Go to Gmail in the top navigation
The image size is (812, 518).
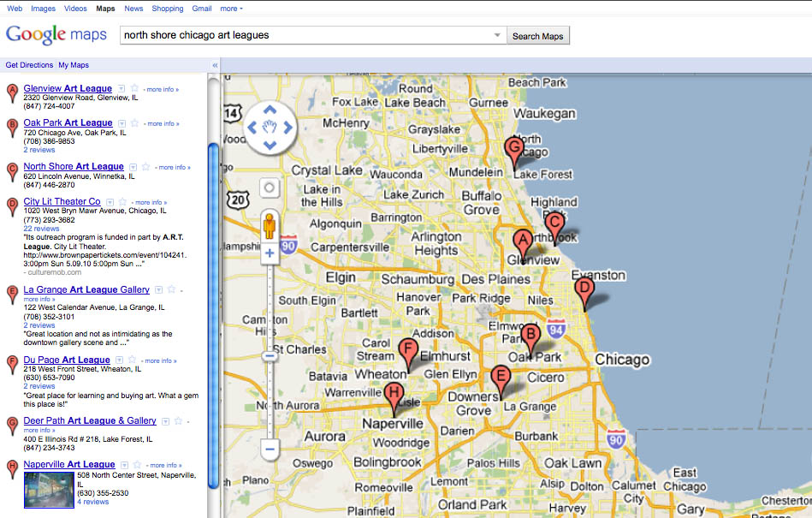[202, 9]
